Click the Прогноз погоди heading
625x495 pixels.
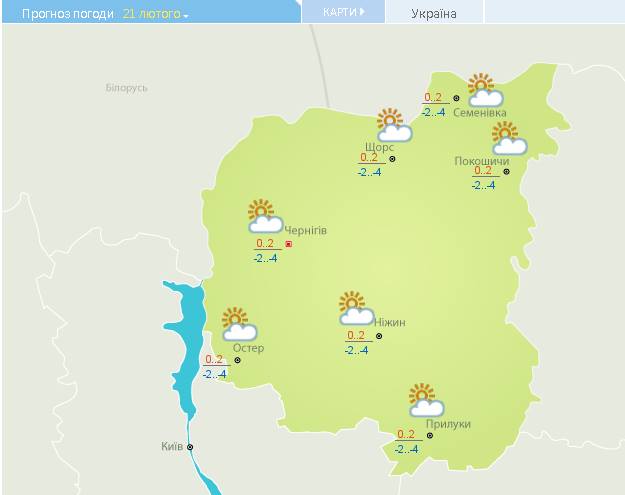click(x=68, y=14)
